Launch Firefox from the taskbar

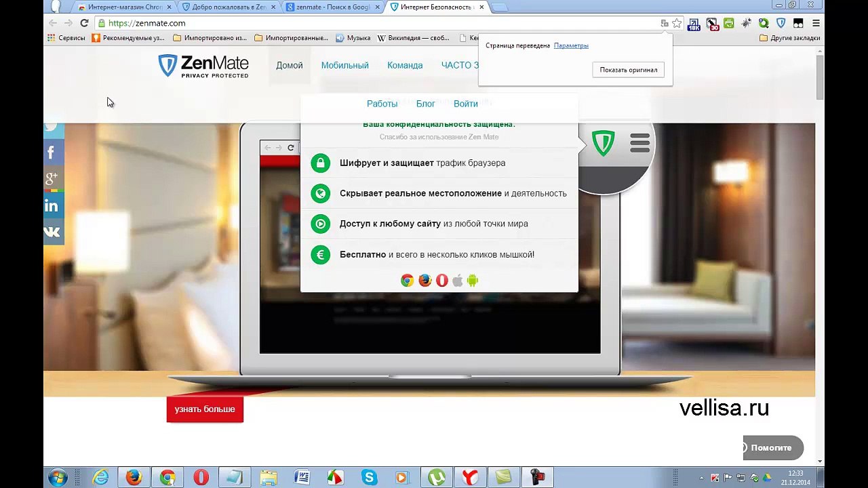(x=134, y=477)
